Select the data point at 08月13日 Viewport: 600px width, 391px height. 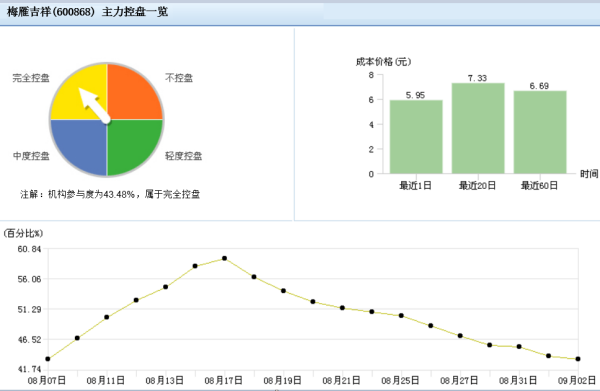[166, 287]
